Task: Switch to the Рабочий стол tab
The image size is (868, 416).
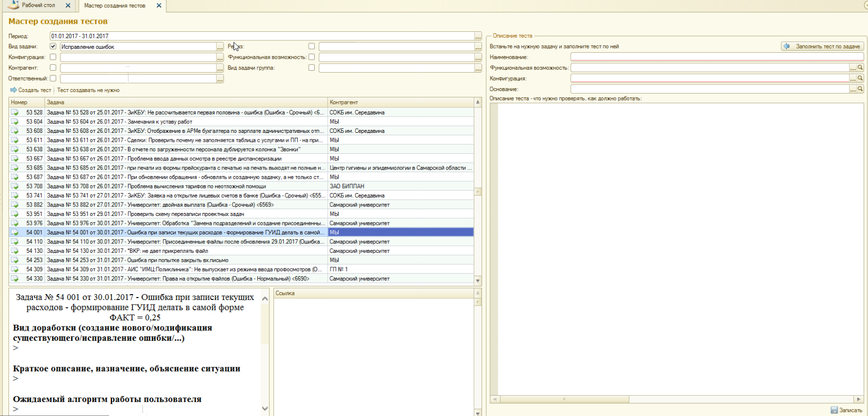Action: pyautogui.click(x=38, y=5)
